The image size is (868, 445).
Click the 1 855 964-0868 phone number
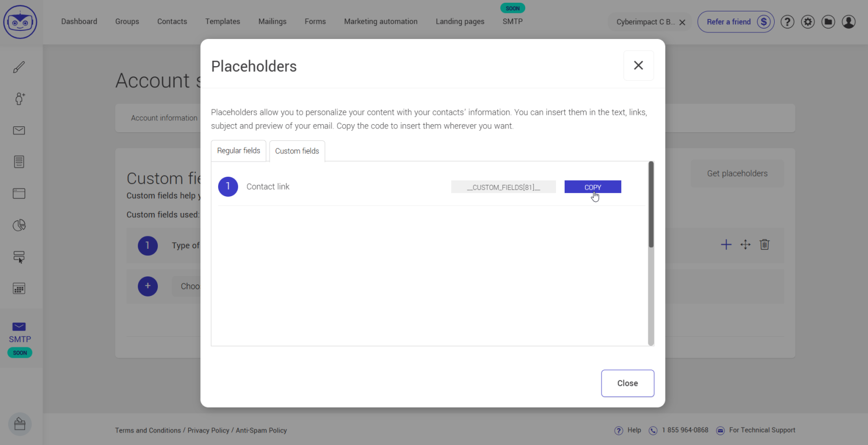(685, 430)
